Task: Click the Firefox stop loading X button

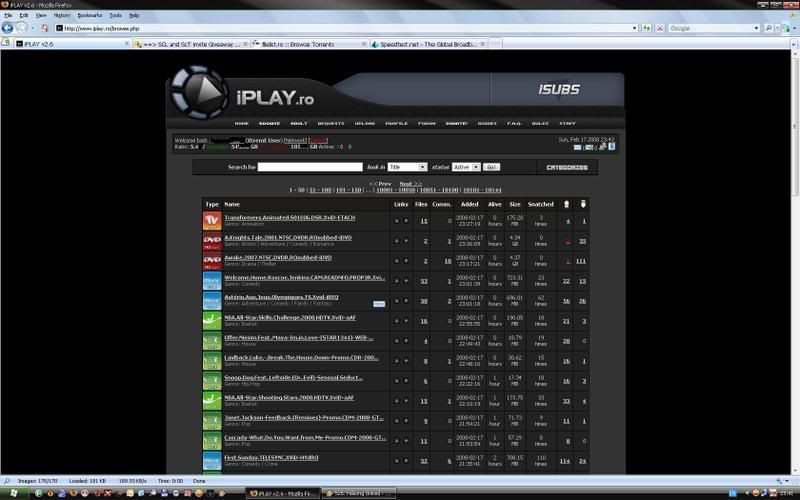Action: coord(659,28)
